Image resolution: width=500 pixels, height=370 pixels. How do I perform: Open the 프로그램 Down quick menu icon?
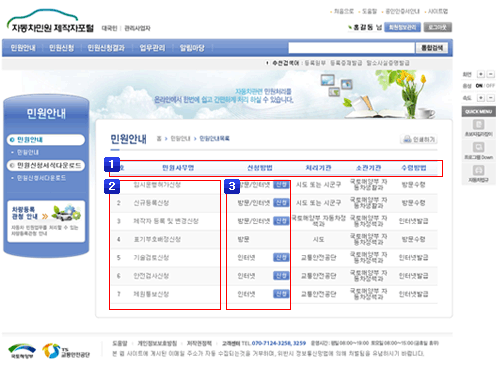[479, 147]
